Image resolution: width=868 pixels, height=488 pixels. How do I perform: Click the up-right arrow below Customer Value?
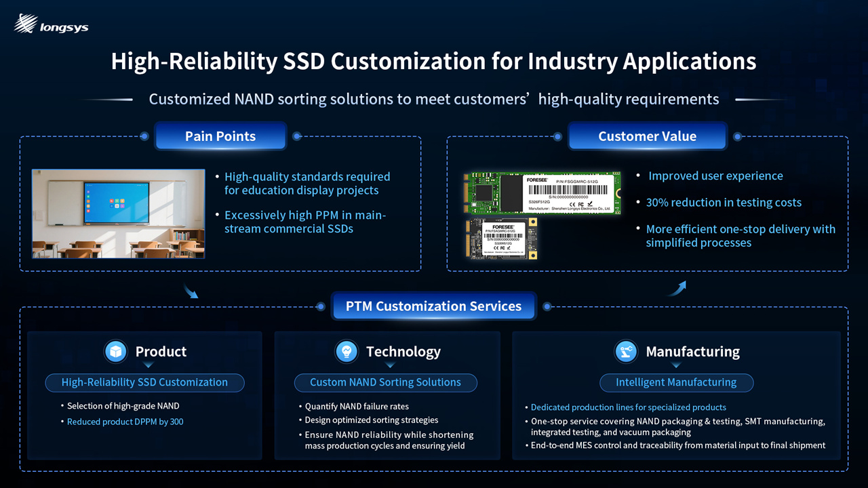coord(677,288)
